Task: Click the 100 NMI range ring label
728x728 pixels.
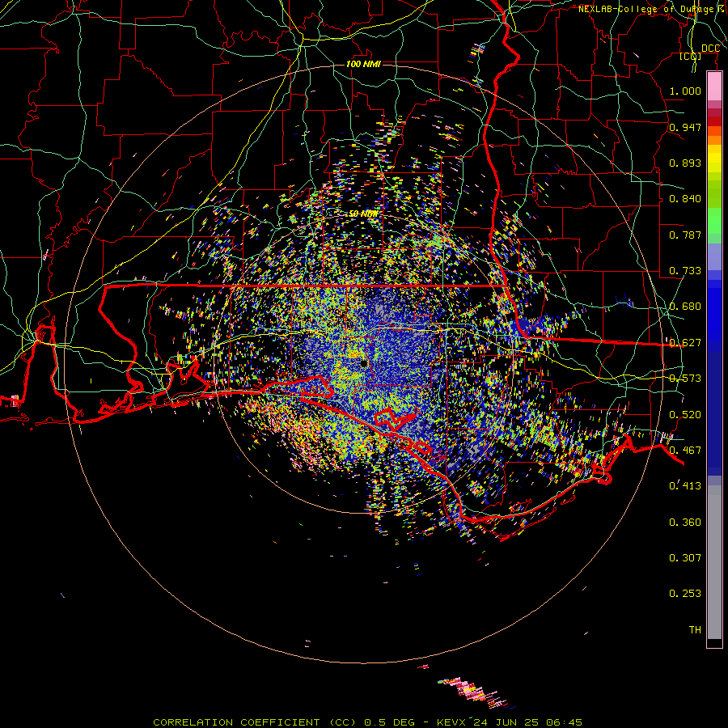Action: tap(363, 64)
